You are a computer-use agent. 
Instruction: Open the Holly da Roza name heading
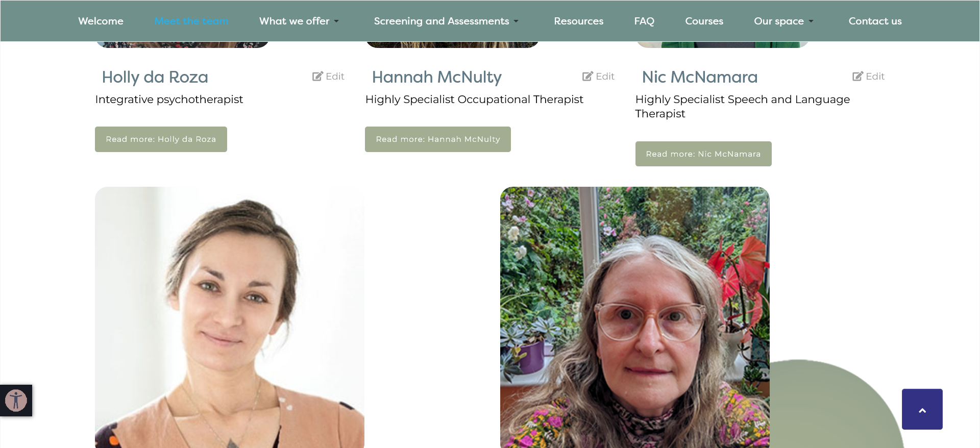155,77
